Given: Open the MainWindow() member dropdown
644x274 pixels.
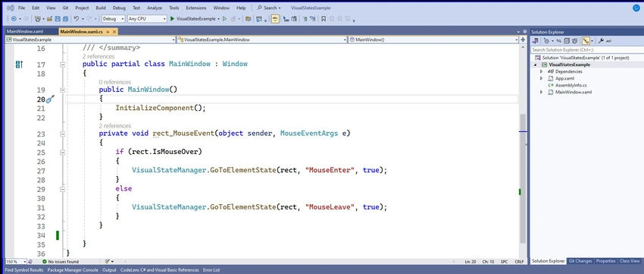Looking at the screenshot, I should click(433, 39).
